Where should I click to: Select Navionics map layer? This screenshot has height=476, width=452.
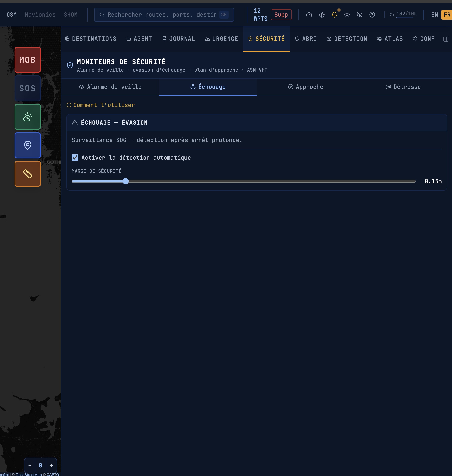point(40,15)
